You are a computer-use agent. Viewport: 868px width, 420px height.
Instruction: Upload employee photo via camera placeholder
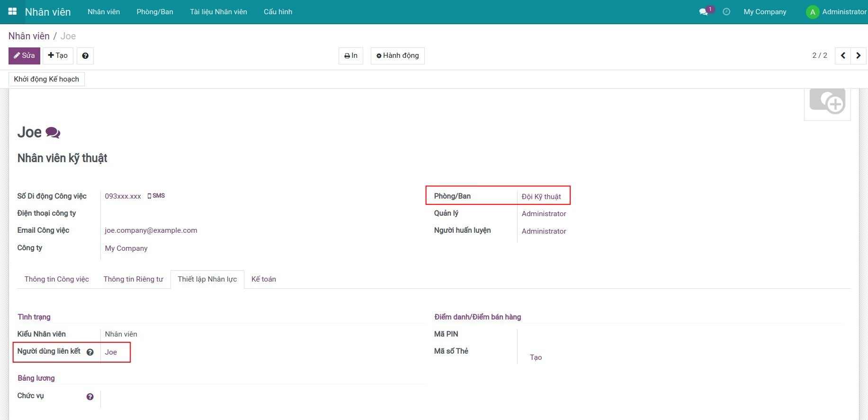pos(827,102)
